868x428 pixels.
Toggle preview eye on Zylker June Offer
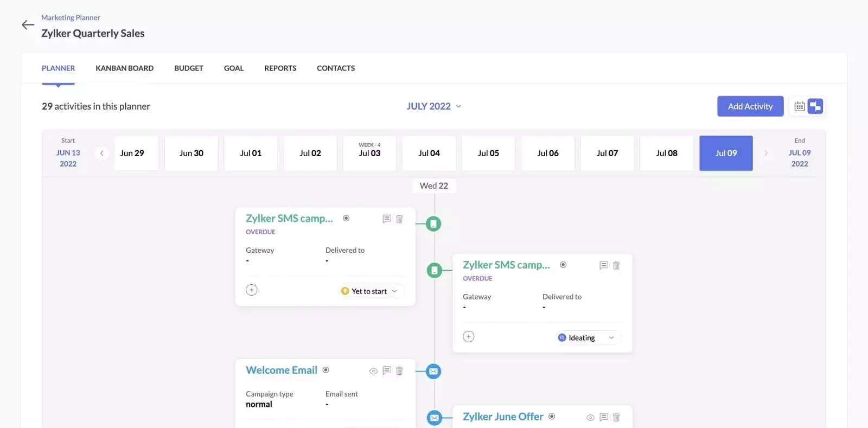click(590, 418)
